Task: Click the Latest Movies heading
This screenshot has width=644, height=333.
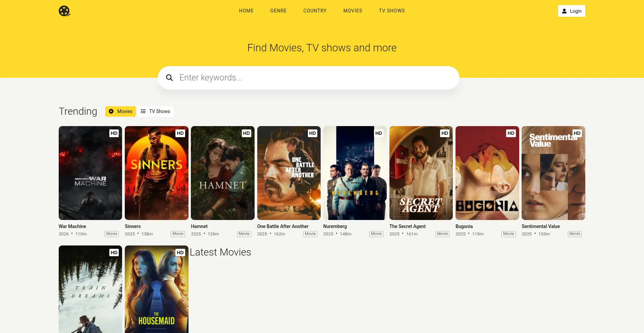Action: [x=220, y=252]
